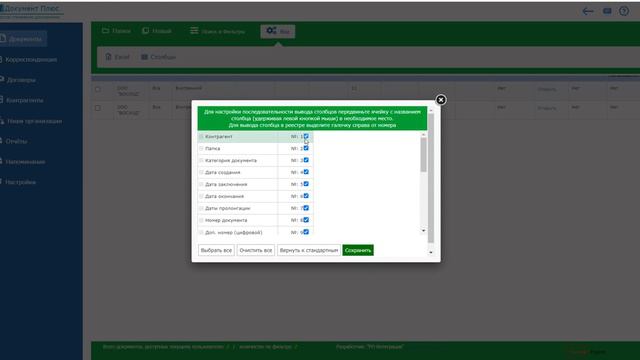The width and height of the screenshot is (640, 360).
Task: Click the Excel export button
Action: coord(118,57)
